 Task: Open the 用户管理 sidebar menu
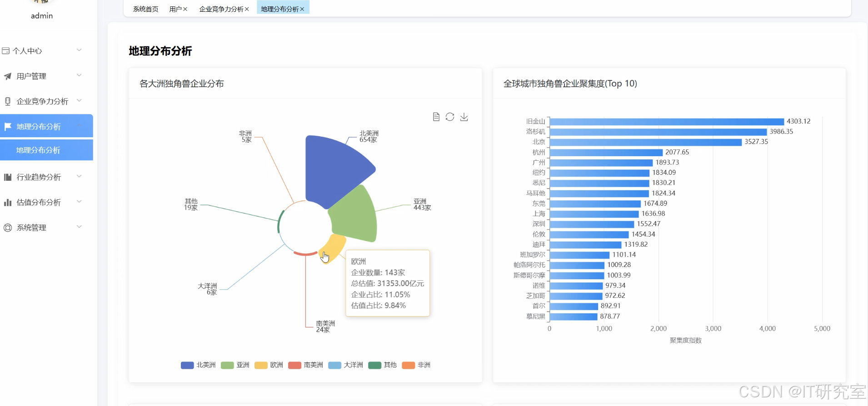(x=46, y=76)
